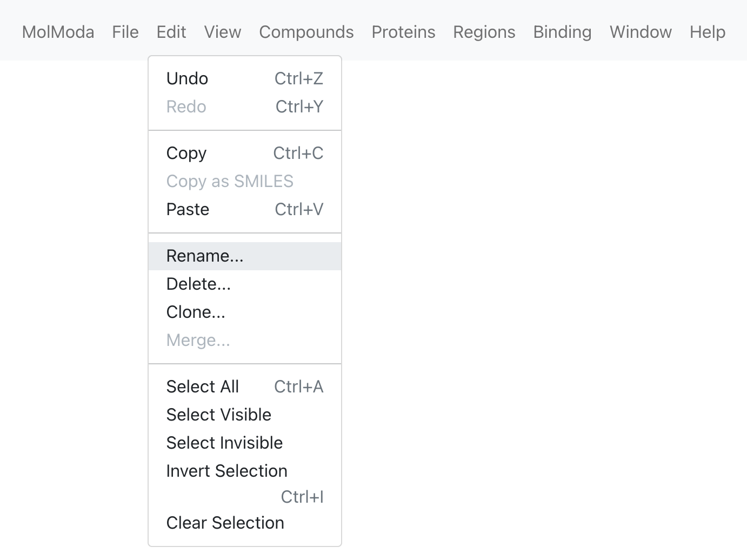Open the Proteins menu
Viewport: 747px width, 560px height.
tap(403, 32)
